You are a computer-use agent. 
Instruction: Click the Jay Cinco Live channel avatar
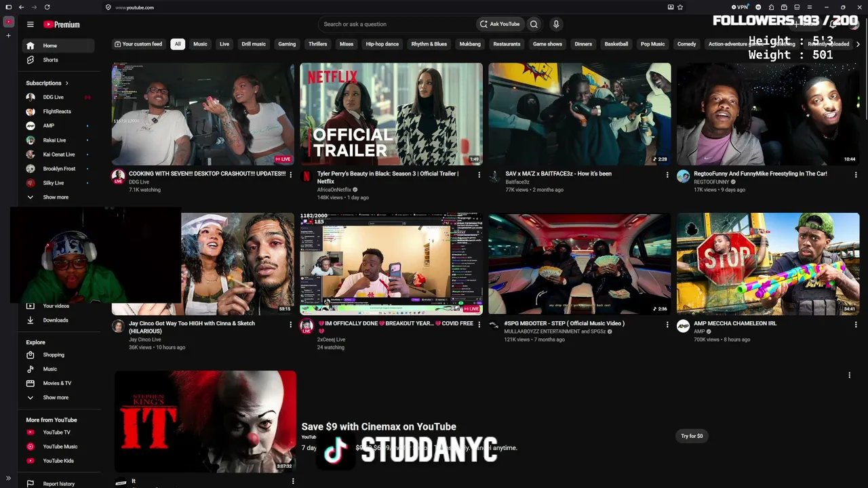point(118,326)
